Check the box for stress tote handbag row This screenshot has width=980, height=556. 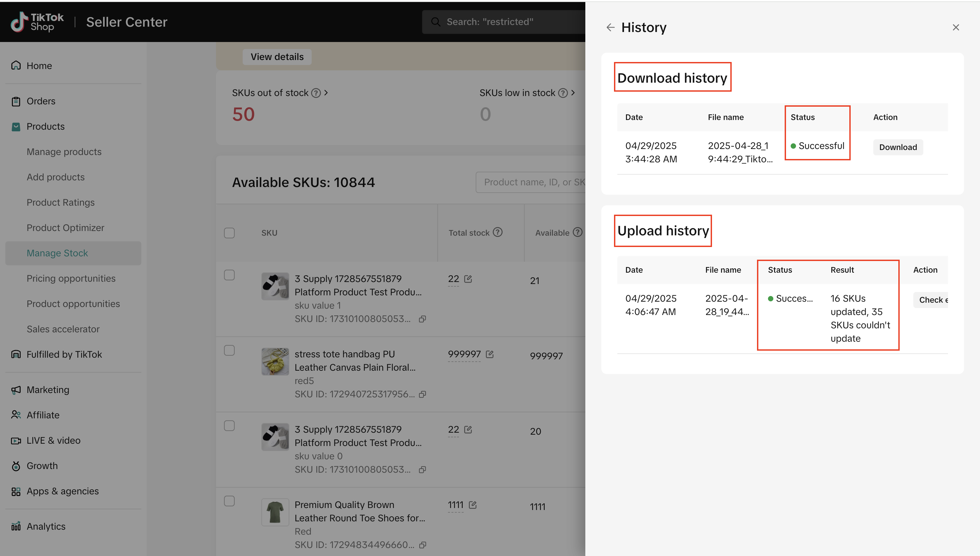coord(229,350)
